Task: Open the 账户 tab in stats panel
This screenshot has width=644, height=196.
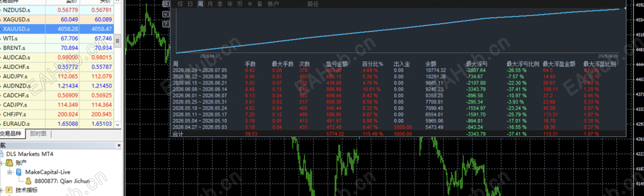Action: click(273, 4)
